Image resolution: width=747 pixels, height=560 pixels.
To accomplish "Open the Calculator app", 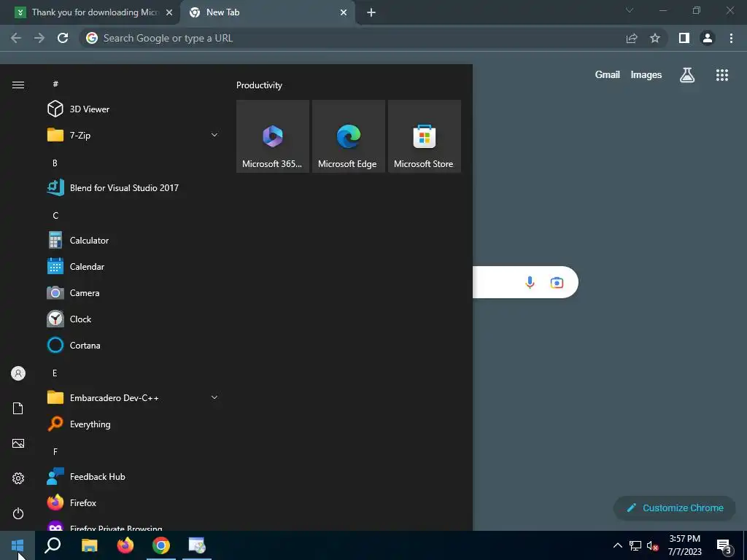I will (133, 241).
